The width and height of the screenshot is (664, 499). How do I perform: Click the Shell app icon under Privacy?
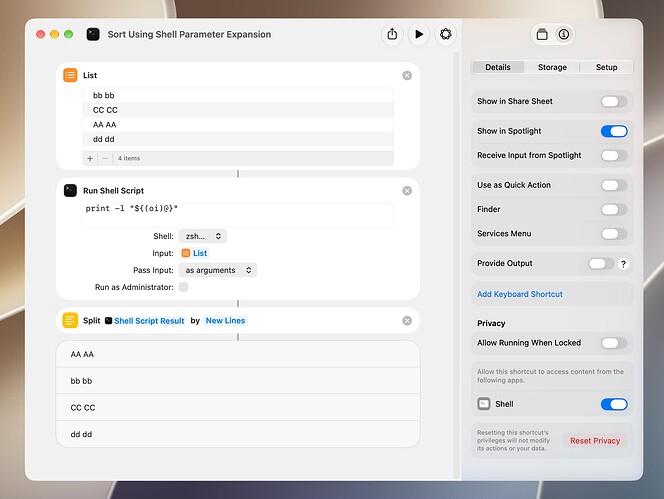pyautogui.click(x=484, y=404)
